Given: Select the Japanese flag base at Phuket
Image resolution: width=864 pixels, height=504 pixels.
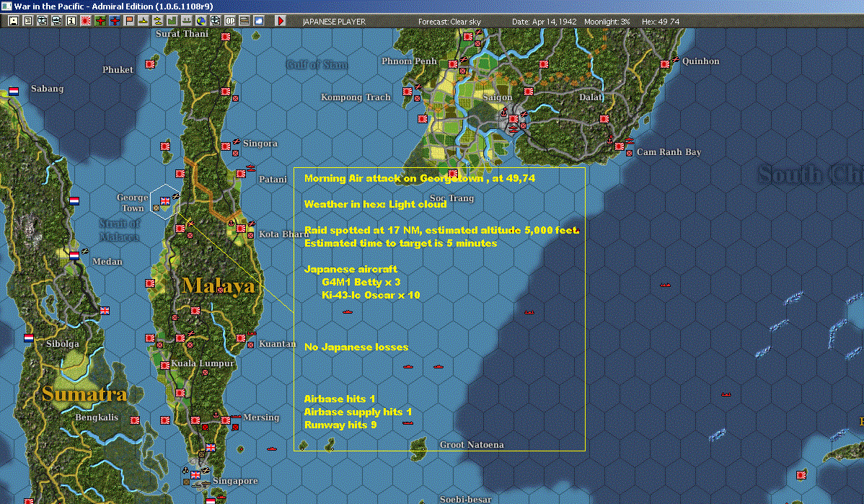Looking at the screenshot, I should click(150, 64).
